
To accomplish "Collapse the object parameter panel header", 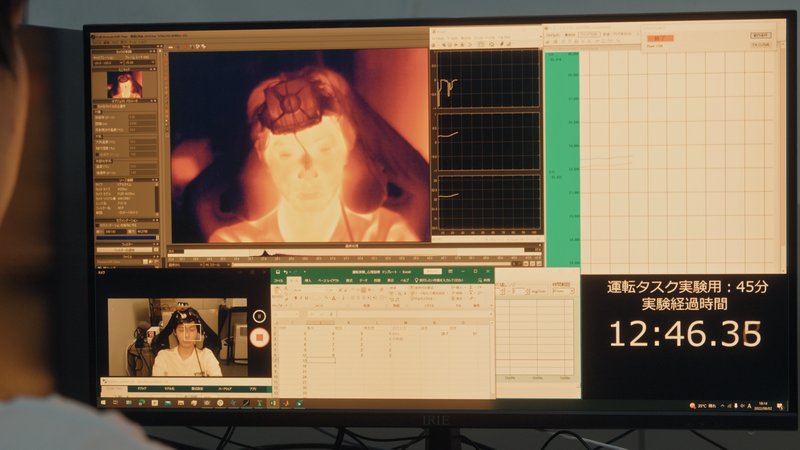I will [154, 101].
